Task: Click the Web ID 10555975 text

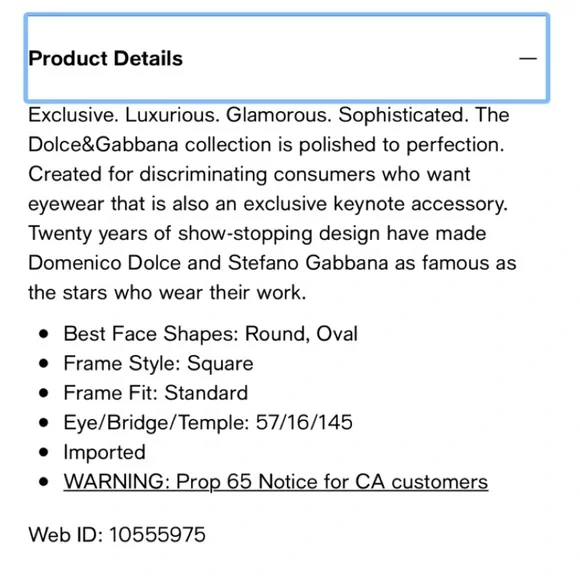Action: point(117,535)
